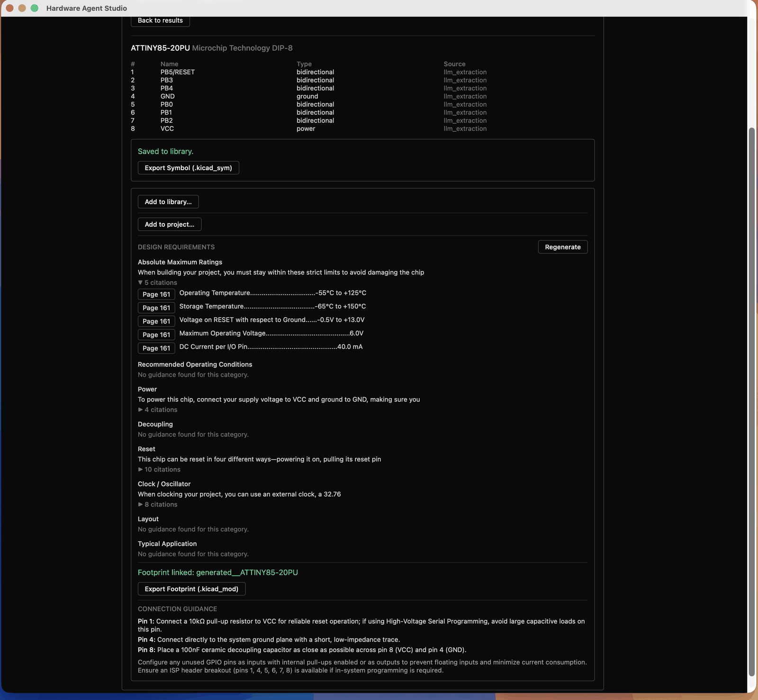Select the GND pin name

pyautogui.click(x=168, y=96)
